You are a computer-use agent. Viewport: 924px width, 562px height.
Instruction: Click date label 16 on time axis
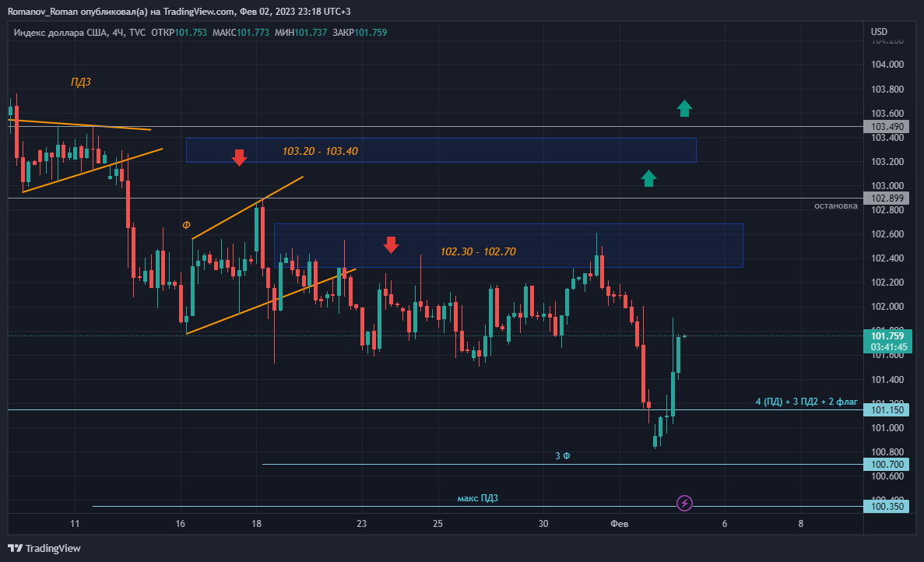(181, 524)
